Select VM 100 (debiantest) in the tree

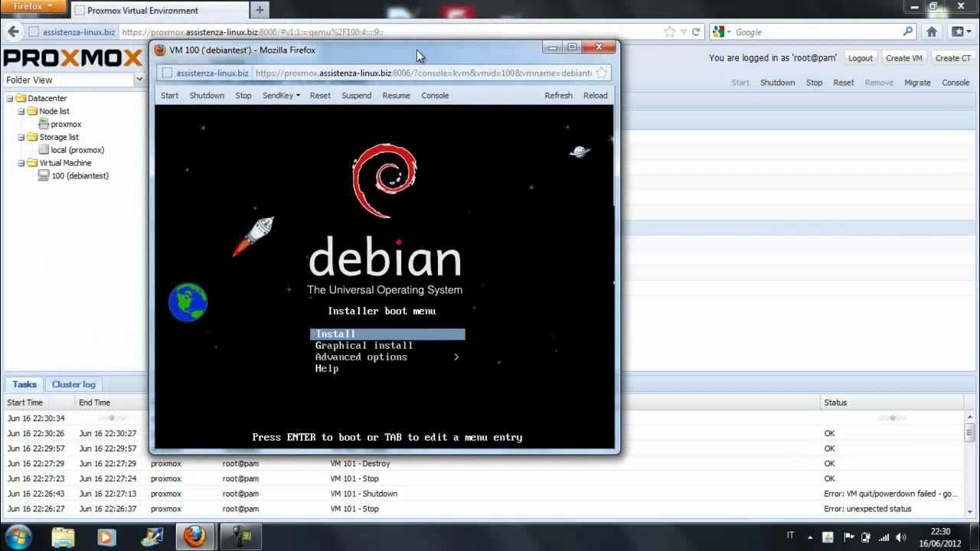point(73,176)
